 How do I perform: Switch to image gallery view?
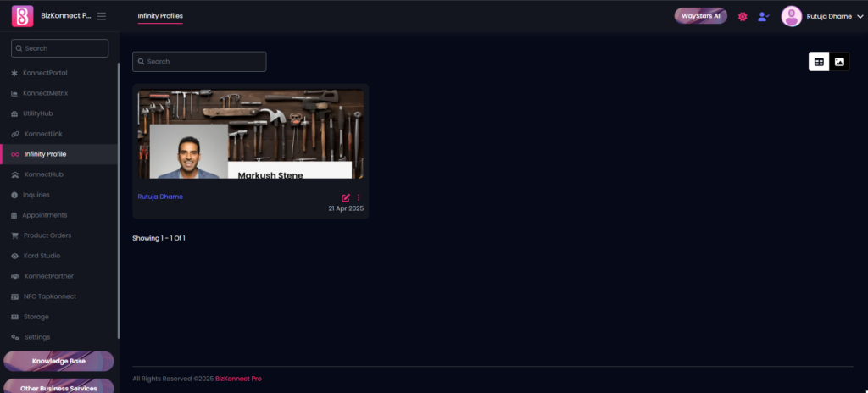tap(839, 62)
